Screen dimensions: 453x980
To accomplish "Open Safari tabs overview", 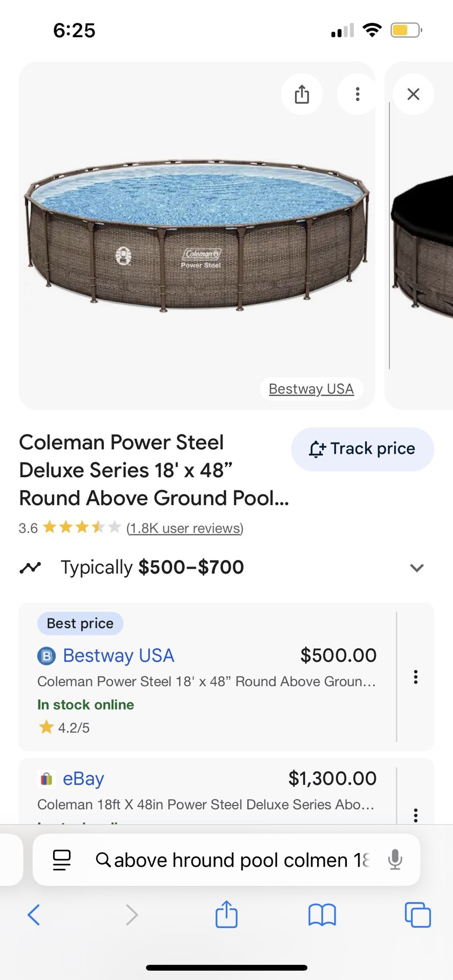I will click(x=417, y=915).
